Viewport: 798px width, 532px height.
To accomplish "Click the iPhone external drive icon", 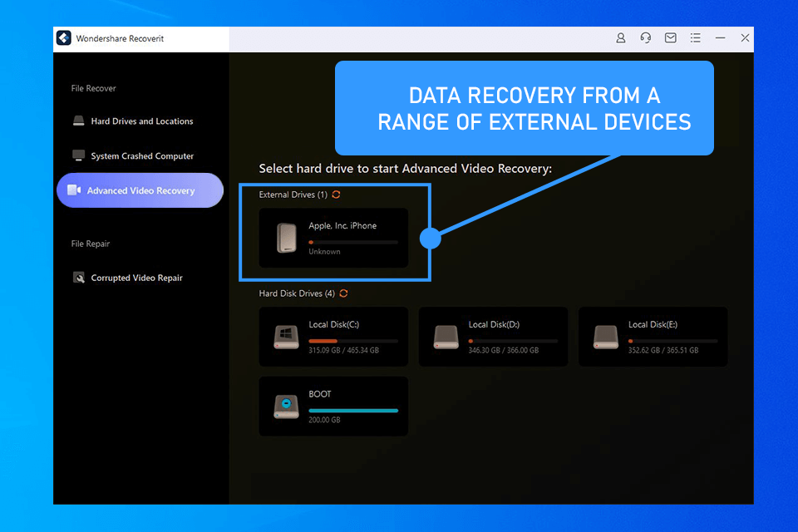I will 287,238.
